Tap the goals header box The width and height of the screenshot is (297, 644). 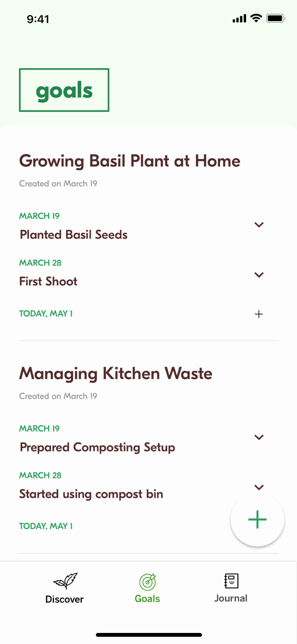(64, 90)
